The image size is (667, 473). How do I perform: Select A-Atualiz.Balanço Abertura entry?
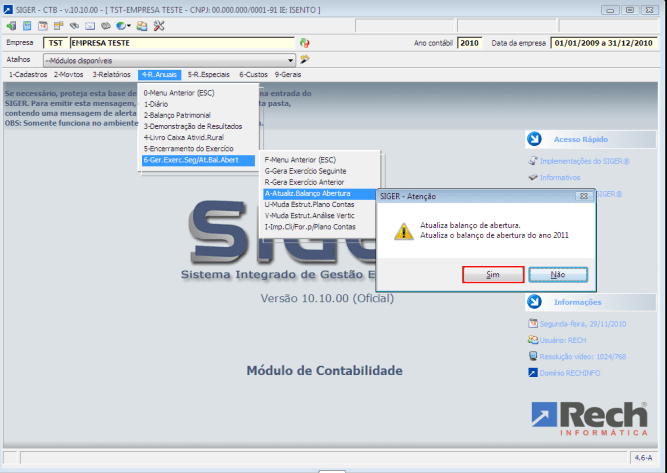pyautogui.click(x=319, y=194)
